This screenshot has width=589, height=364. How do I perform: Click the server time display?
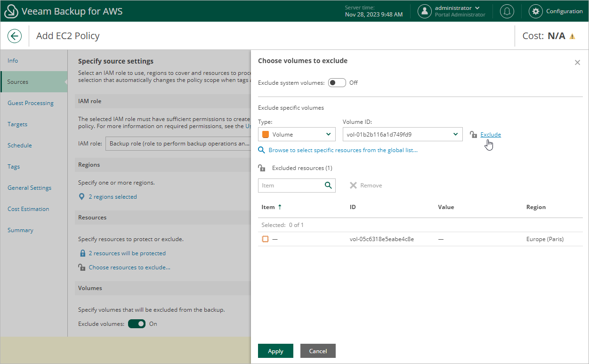(374, 11)
